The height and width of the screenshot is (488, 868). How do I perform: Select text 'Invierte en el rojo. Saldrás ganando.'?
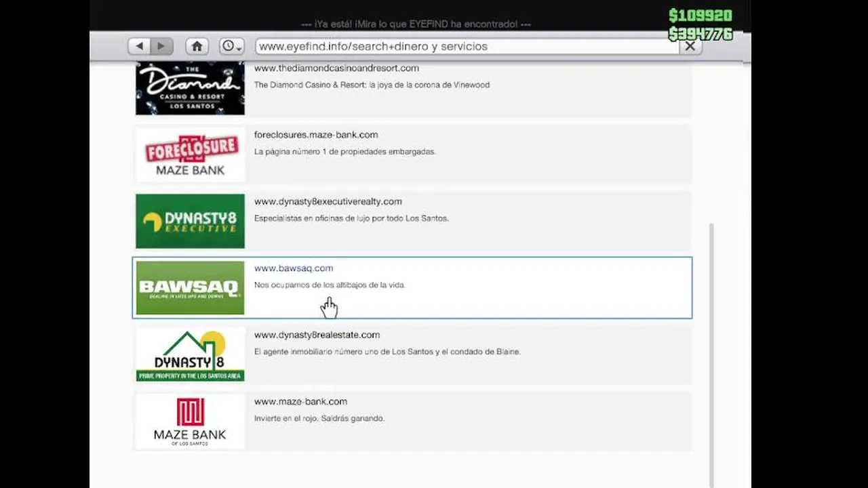pos(319,418)
